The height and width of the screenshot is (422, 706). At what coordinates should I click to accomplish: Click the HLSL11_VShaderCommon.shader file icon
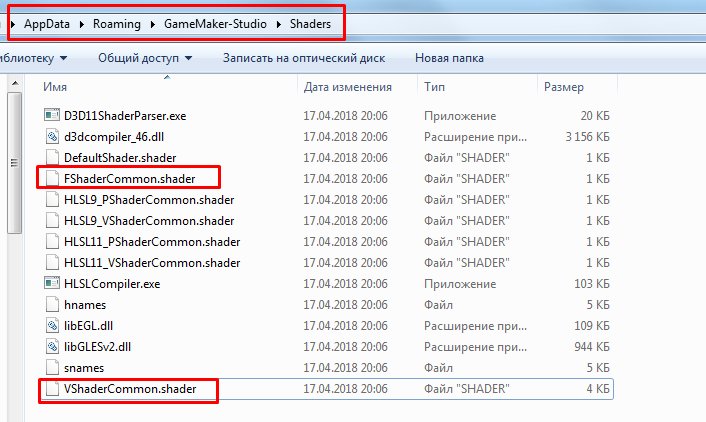[x=52, y=262]
